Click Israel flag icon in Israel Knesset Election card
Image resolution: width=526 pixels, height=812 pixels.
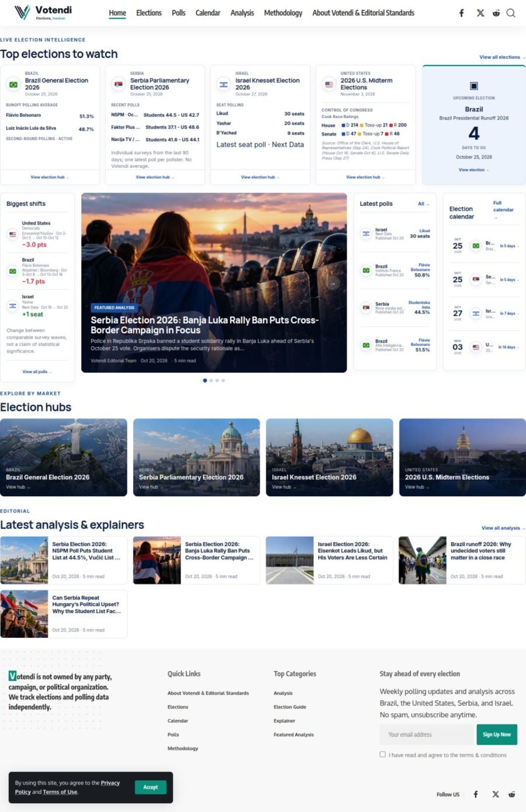tap(223, 84)
